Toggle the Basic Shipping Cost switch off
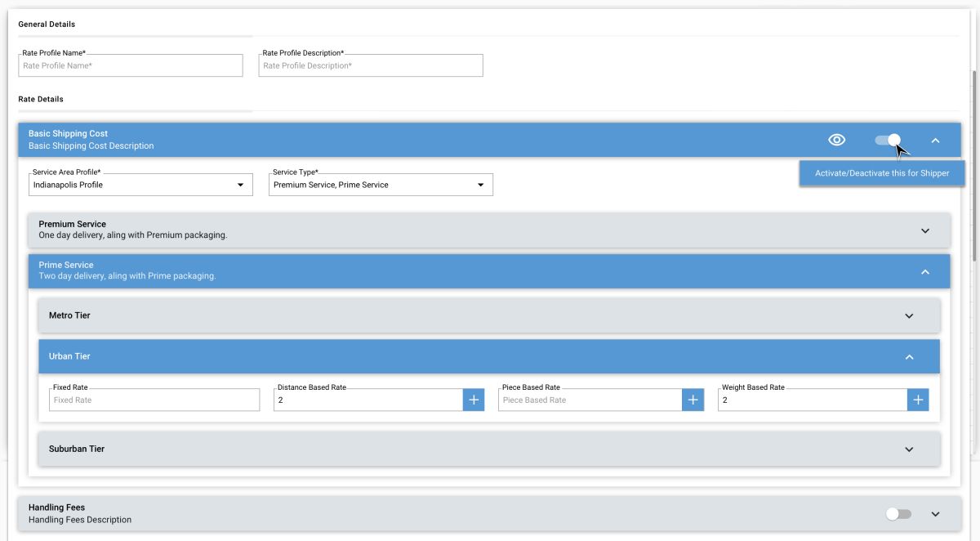This screenshot has width=980, height=541. click(888, 140)
